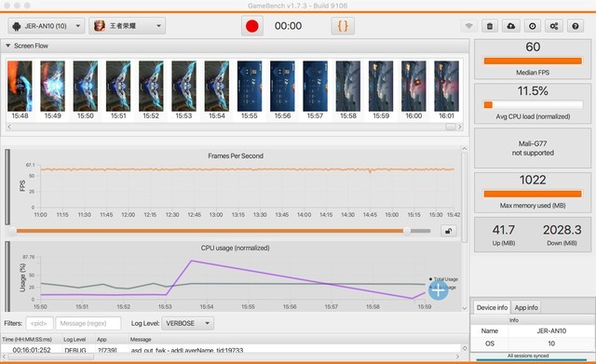Toggle Total Usage legend series
The image size is (596, 364).
coord(443,279)
